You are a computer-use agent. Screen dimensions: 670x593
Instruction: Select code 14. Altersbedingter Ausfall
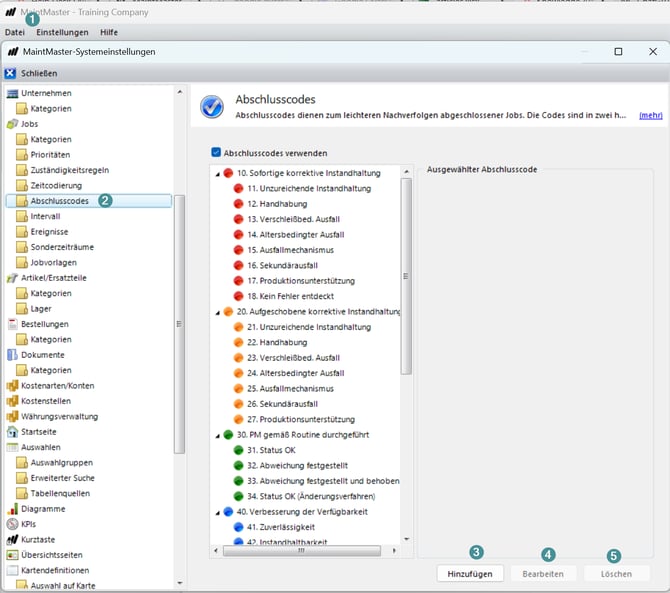coord(296,235)
